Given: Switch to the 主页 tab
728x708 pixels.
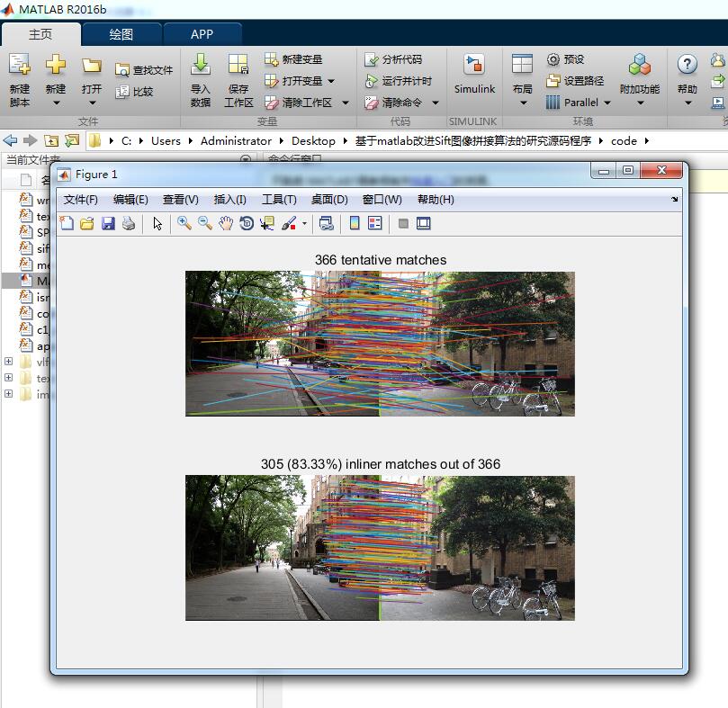Looking at the screenshot, I should (x=40, y=34).
